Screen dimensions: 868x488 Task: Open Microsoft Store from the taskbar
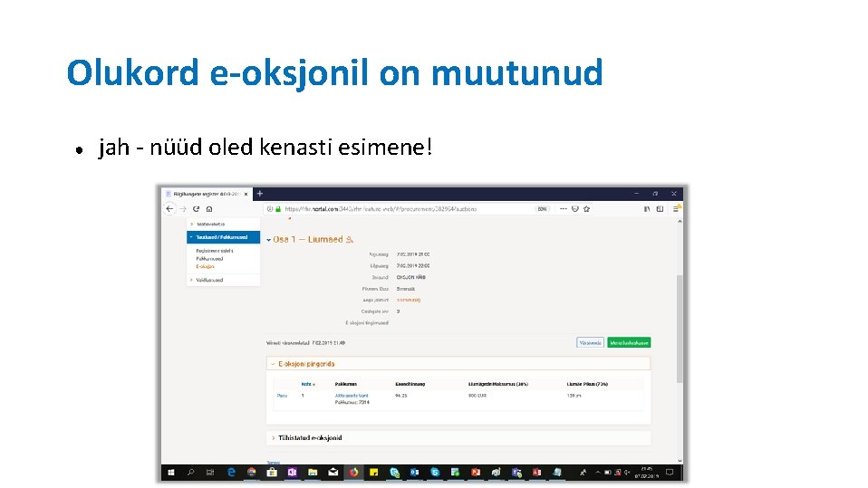point(272,472)
